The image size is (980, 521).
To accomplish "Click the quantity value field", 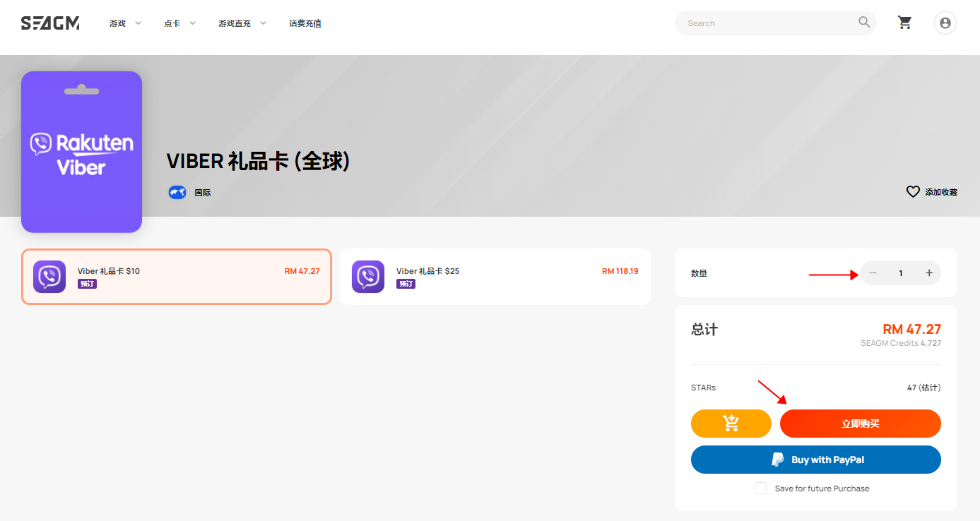I will click(x=901, y=273).
